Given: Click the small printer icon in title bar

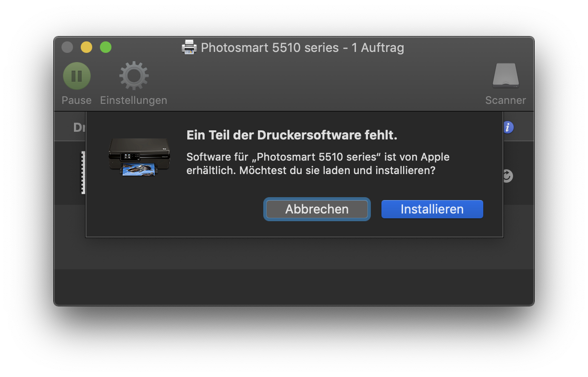Looking at the screenshot, I should (x=189, y=47).
